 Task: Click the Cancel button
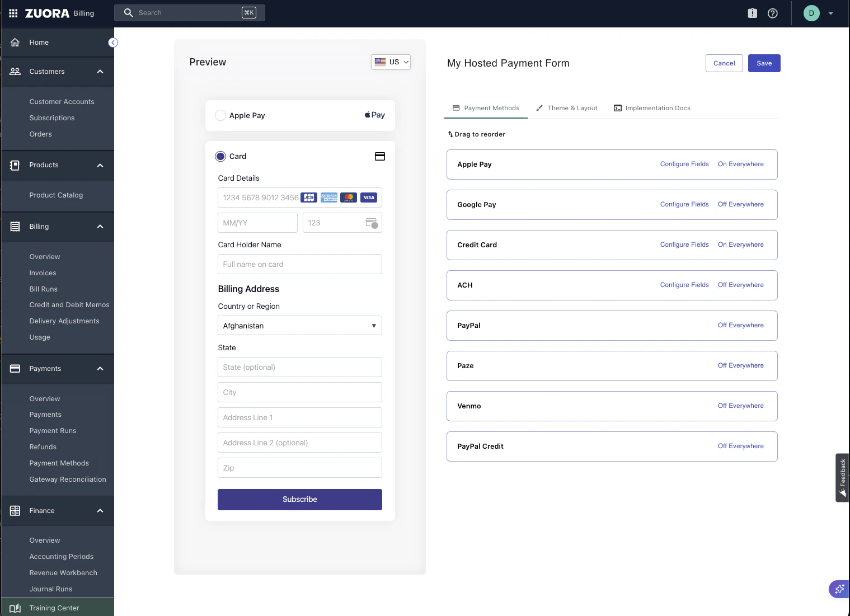click(x=724, y=63)
